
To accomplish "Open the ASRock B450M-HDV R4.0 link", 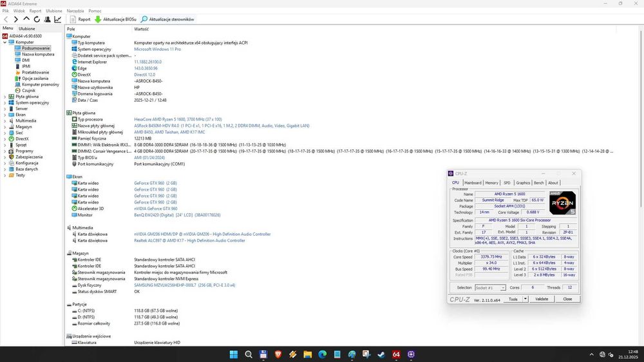I will click(x=222, y=126).
